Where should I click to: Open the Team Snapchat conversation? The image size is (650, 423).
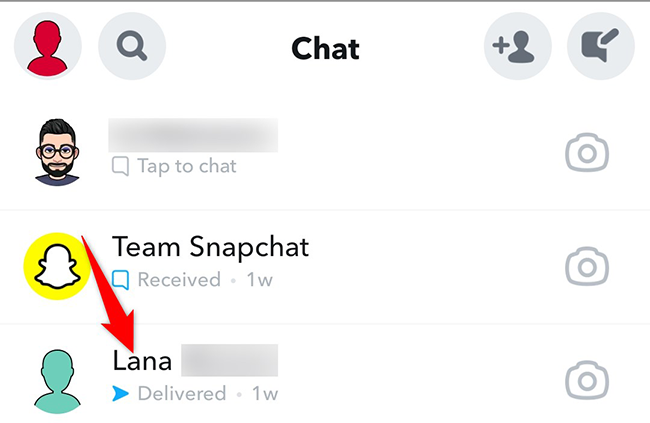325,266
